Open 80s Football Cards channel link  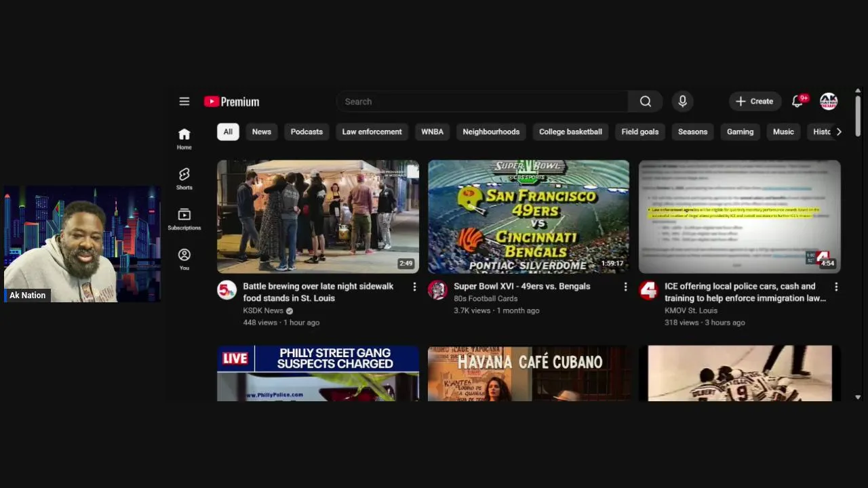[x=486, y=298]
